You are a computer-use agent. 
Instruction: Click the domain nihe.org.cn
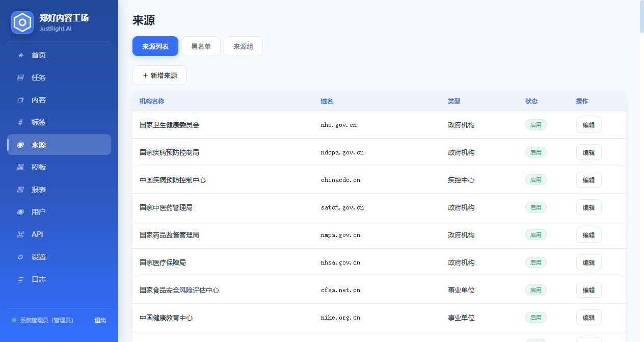point(341,318)
